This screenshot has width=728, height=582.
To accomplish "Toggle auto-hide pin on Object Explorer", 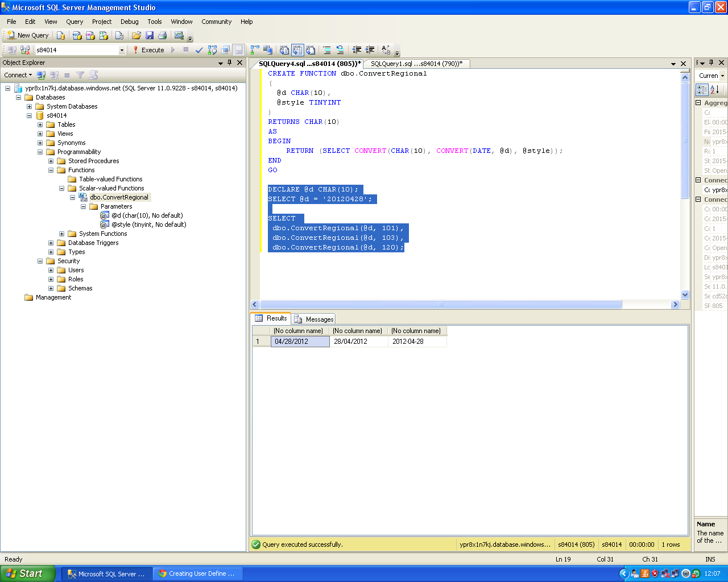I will click(230, 63).
